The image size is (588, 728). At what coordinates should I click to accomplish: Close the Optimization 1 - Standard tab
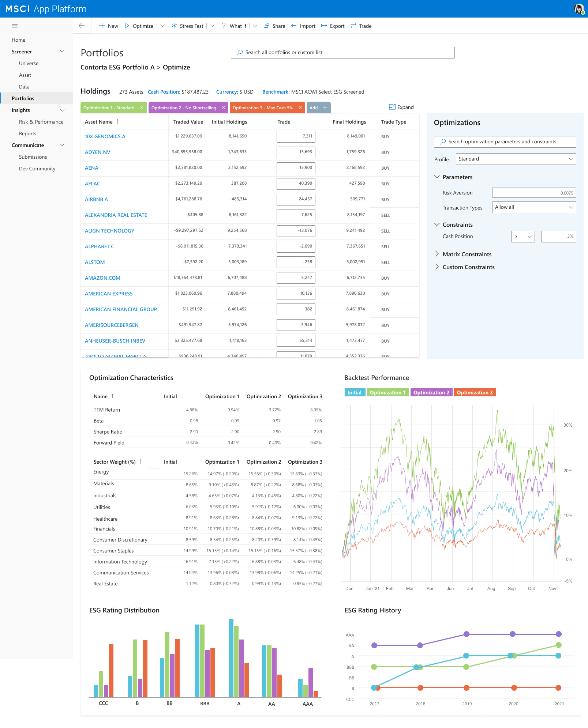click(x=142, y=107)
